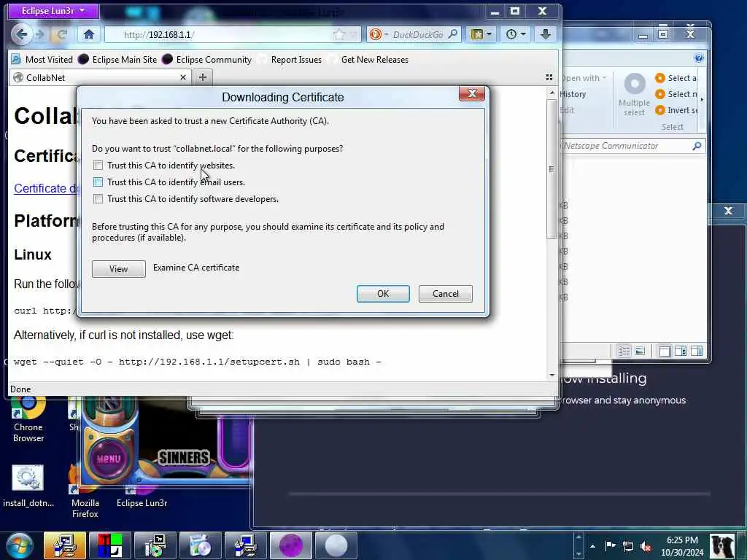Open the Report Issues bookmark
Screen dimensions: 747x560
click(x=290, y=60)
